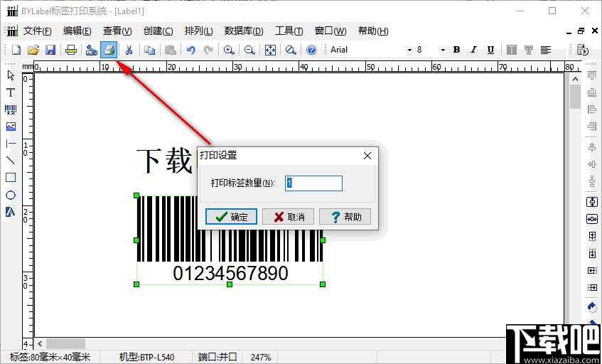Click the New label document icon
This screenshot has height=364, width=602.
click(x=16, y=50)
